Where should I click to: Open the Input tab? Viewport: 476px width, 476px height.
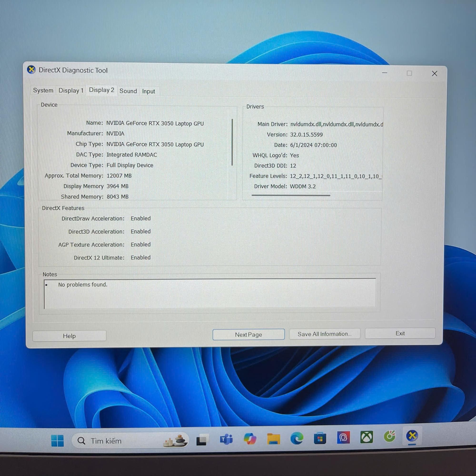pyautogui.click(x=148, y=91)
